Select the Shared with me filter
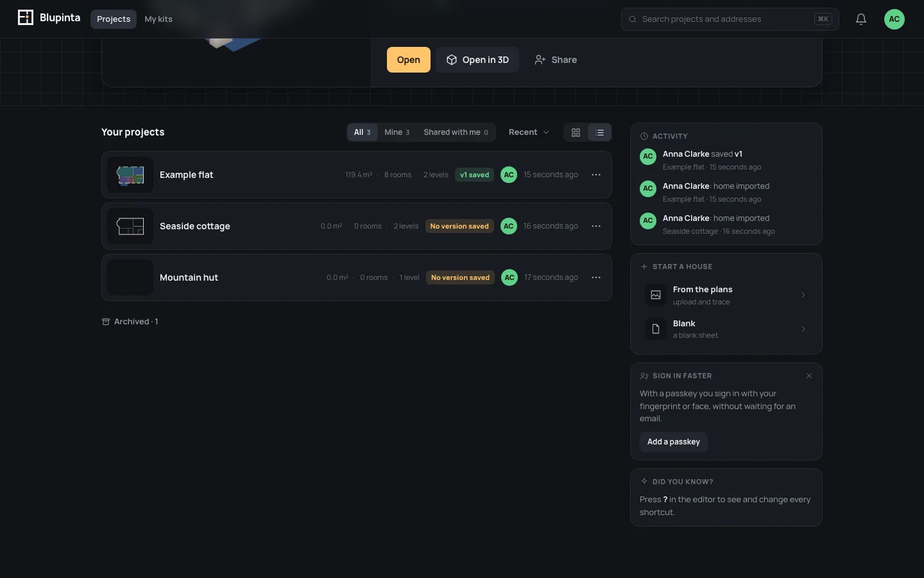Image resolution: width=924 pixels, height=578 pixels. [x=456, y=132]
